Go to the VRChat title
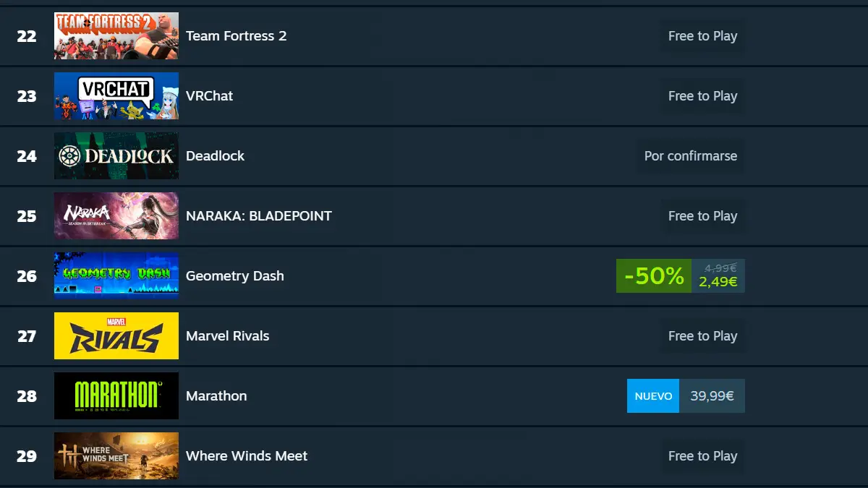The height and width of the screenshot is (488, 868). pos(209,96)
